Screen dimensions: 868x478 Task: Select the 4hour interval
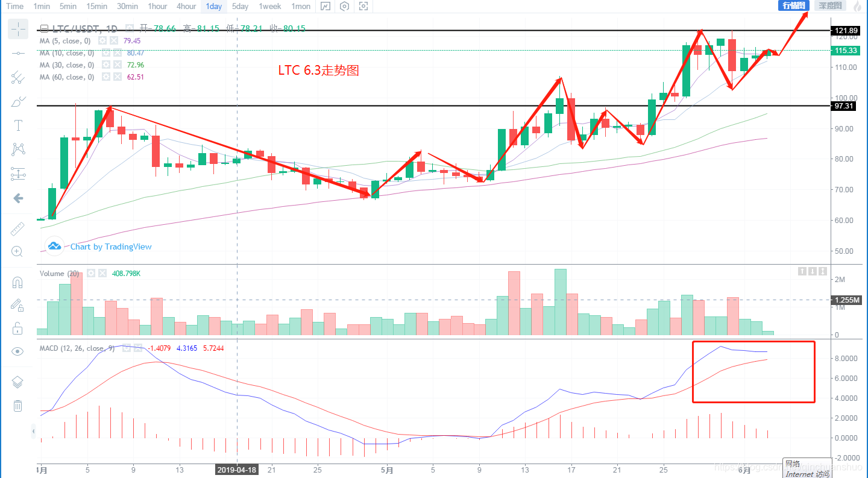[186, 6]
